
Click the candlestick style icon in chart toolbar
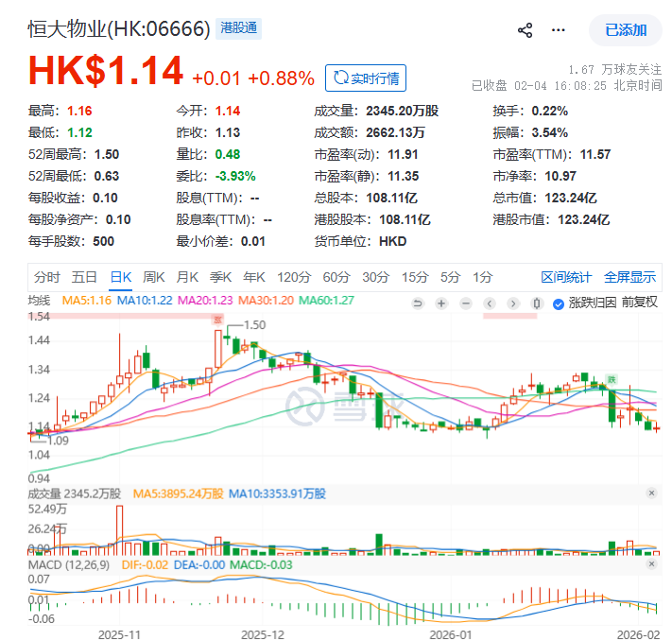[537, 303]
